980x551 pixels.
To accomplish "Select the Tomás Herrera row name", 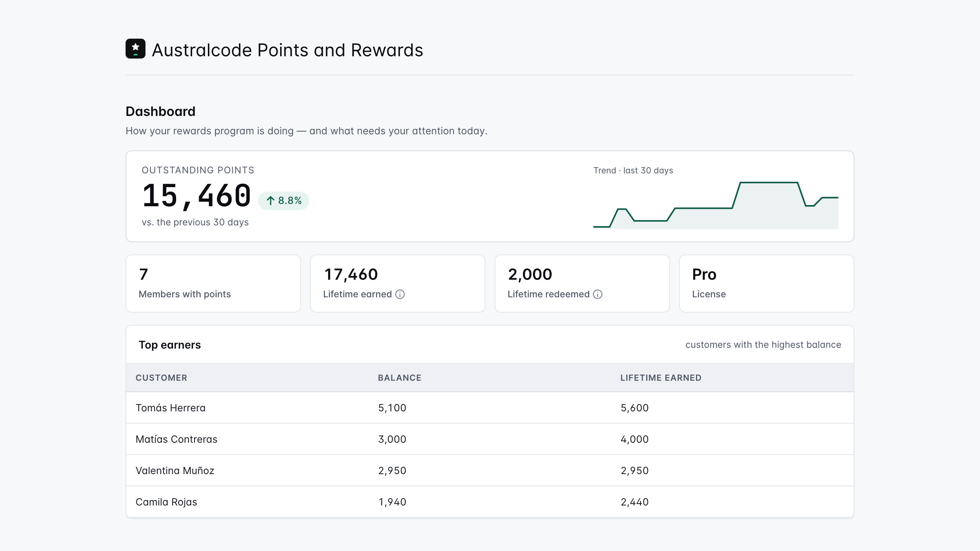I will (171, 408).
